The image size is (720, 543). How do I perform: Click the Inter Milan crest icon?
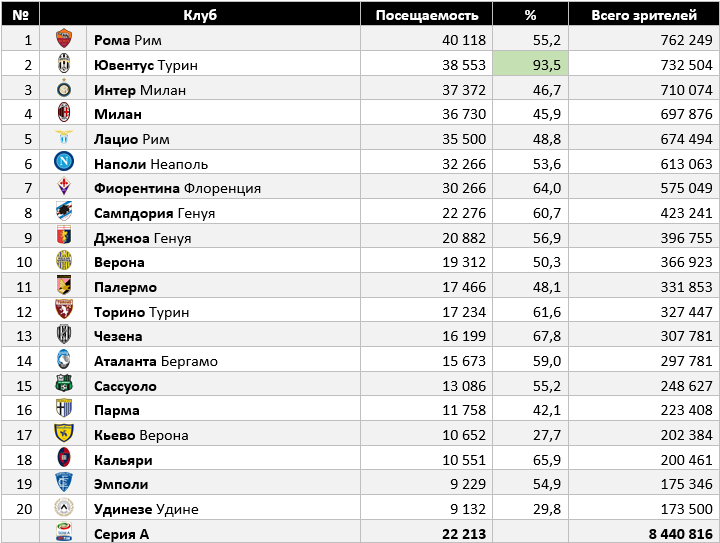(x=64, y=89)
